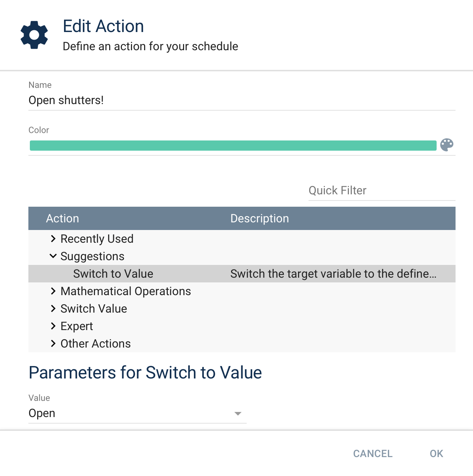This screenshot has height=476, width=473.
Task: Select the Switch to Value action row
Action: (113, 273)
